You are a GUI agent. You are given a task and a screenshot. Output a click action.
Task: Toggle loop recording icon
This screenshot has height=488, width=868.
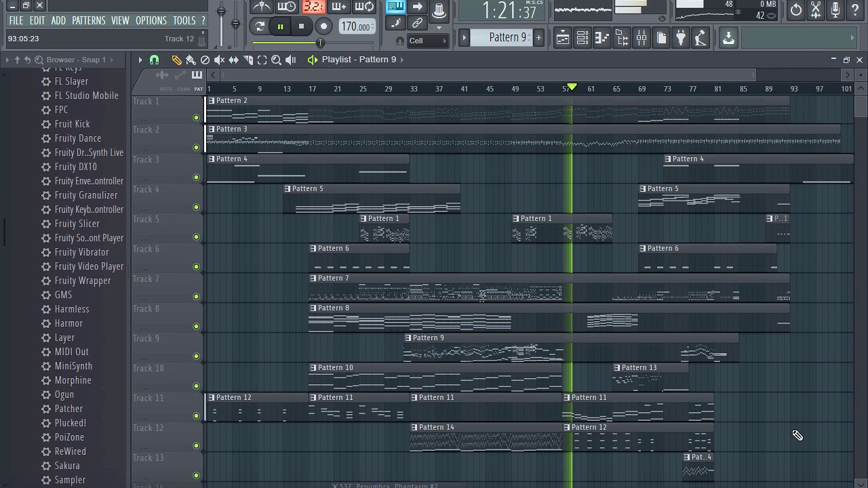click(365, 7)
